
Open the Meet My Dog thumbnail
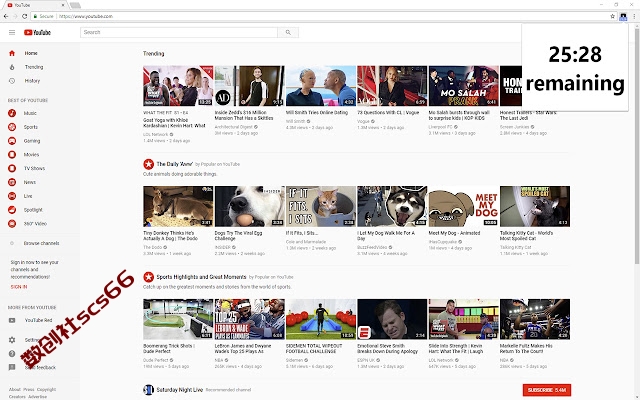point(464,206)
